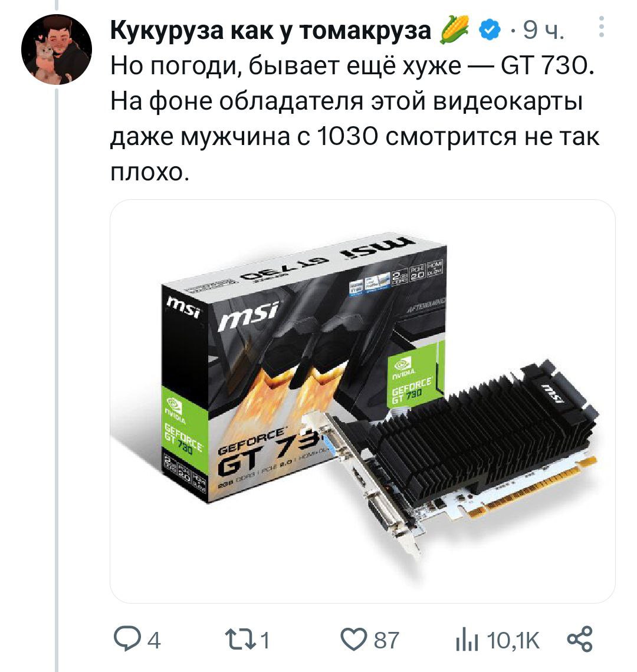
Task: Click the corn emoji in the display name
Action: click(455, 29)
